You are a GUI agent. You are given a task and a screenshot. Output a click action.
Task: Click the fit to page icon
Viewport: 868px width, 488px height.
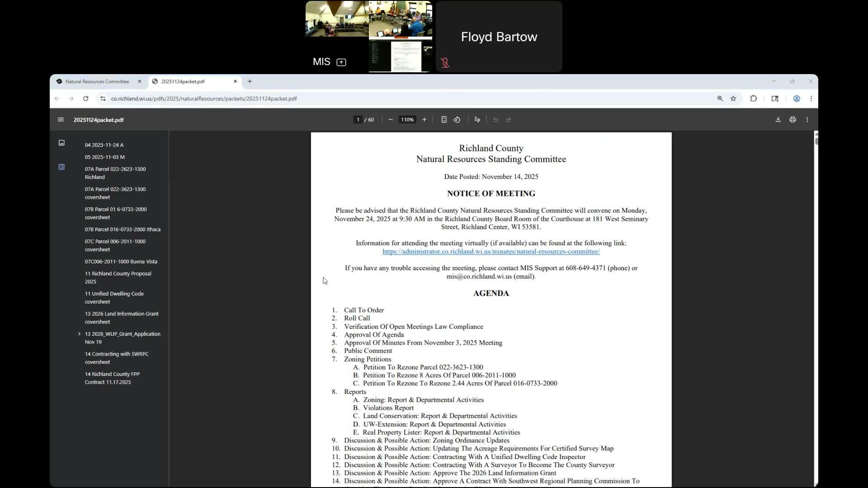coord(444,120)
